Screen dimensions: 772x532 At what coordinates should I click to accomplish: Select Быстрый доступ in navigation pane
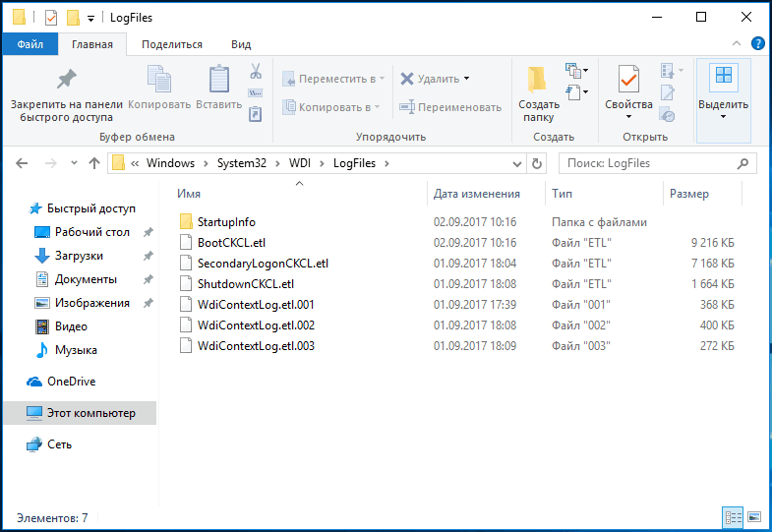[91, 208]
